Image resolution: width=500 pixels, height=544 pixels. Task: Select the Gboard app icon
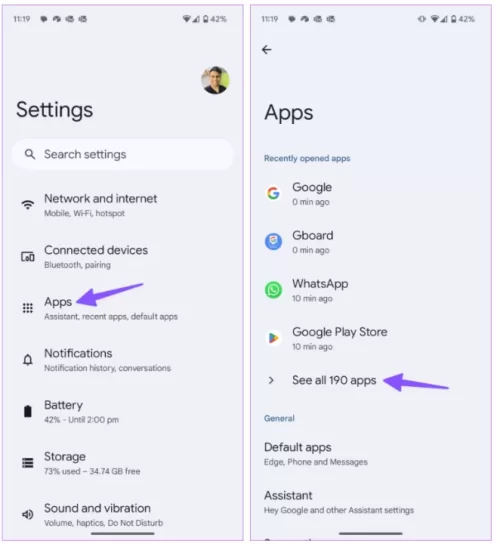[273, 241]
